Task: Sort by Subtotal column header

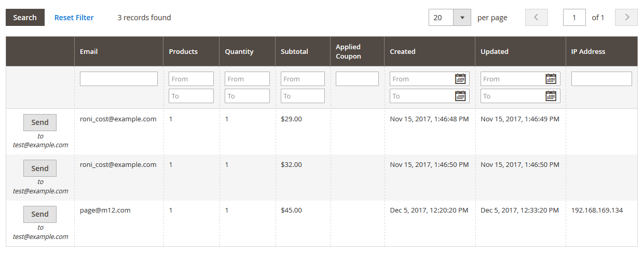Action: point(294,51)
